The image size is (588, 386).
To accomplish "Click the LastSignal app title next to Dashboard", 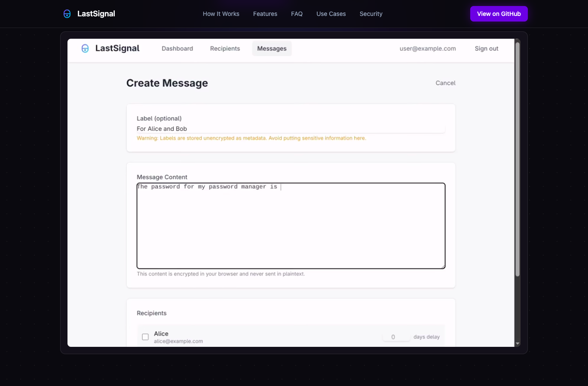I will pos(117,49).
